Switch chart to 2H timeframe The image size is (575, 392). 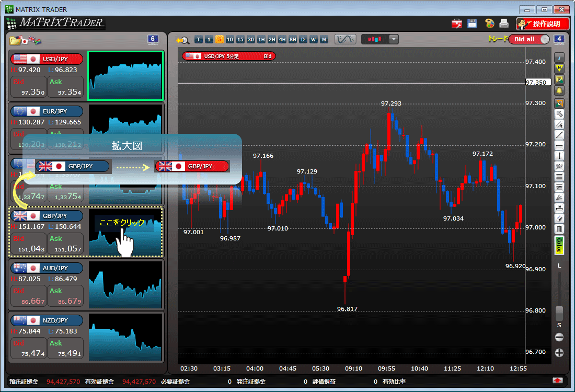point(272,40)
